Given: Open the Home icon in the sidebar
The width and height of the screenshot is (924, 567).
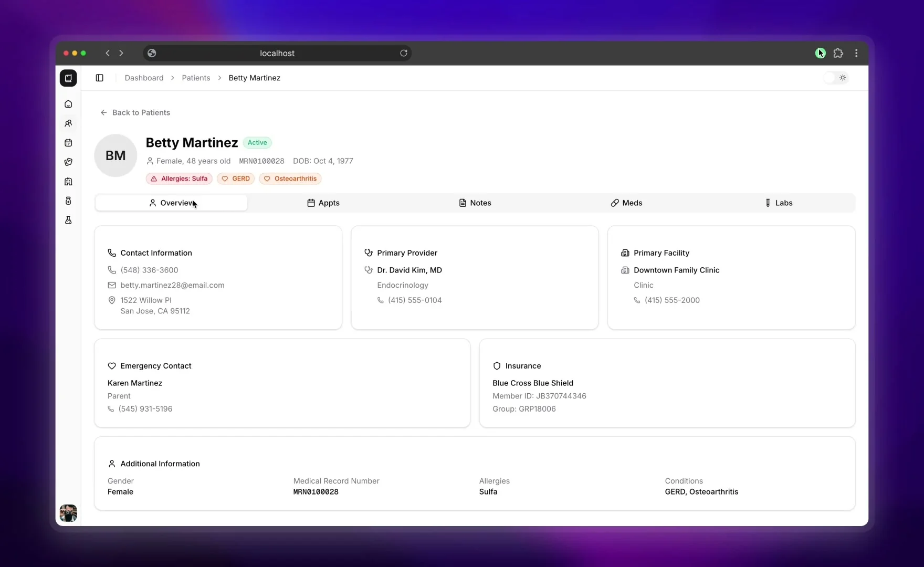Looking at the screenshot, I should tap(68, 104).
